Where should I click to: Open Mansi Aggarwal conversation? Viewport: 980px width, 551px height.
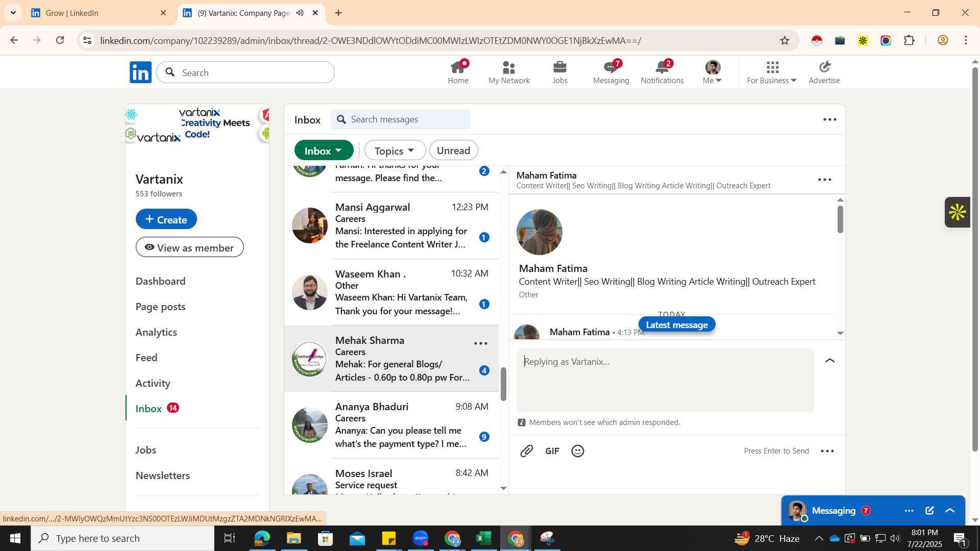click(x=391, y=226)
